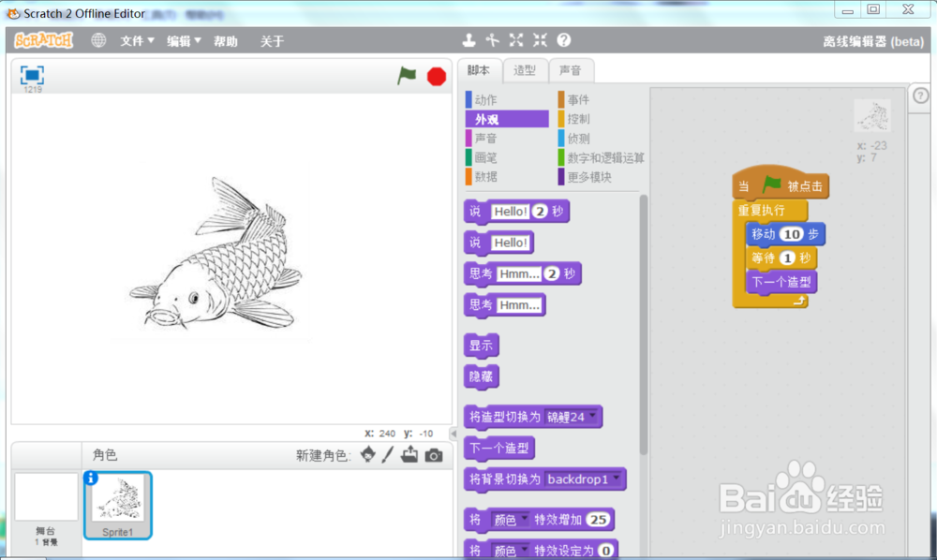937x560 pixels.
Task: Paint a new sprite with the brush icon
Action: (389, 456)
